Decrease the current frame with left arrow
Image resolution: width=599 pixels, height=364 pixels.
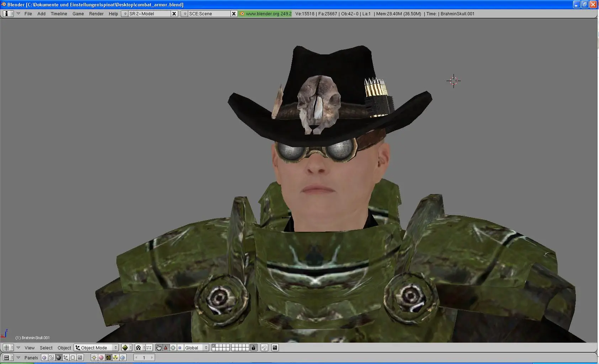136,358
